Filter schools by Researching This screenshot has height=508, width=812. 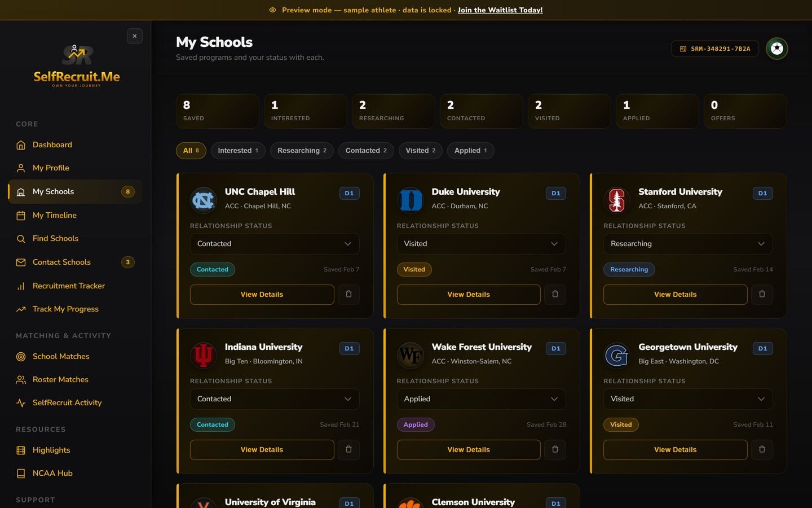(302, 151)
